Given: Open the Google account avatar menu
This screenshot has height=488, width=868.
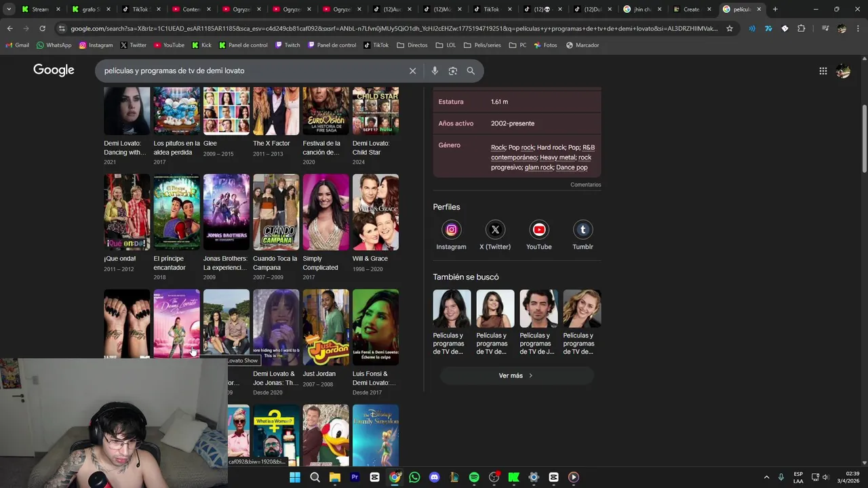Looking at the screenshot, I should (x=843, y=70).
